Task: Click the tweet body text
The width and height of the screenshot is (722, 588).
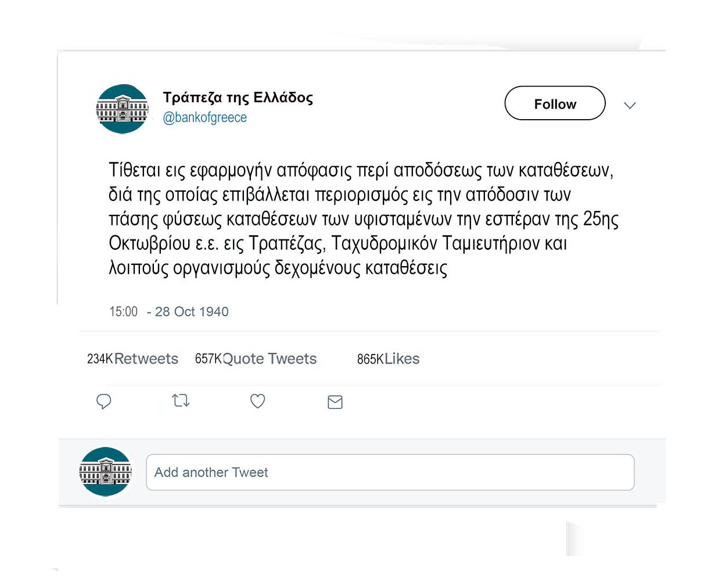Action: click(x=364, y=218)
